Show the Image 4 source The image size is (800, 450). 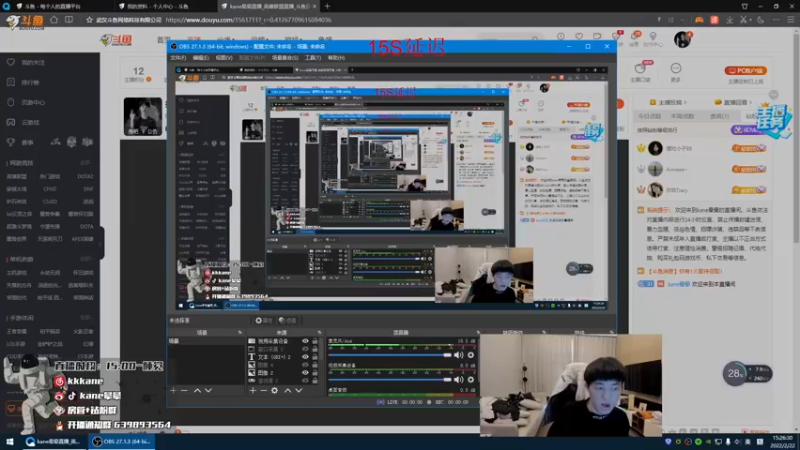point(305,365)
